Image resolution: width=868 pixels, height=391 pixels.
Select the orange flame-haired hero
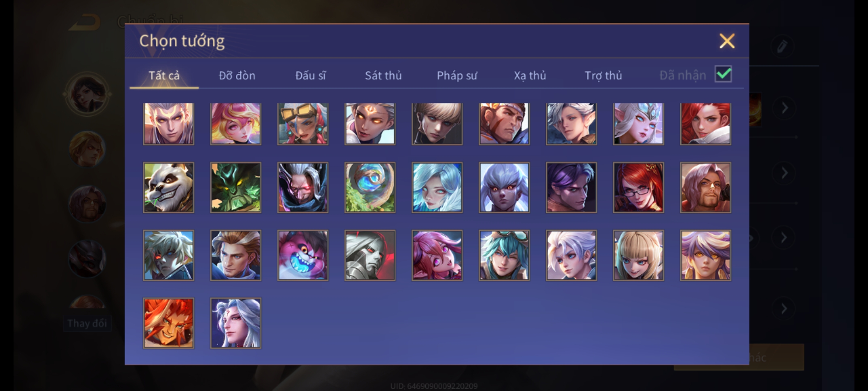[x=169, y=323]
